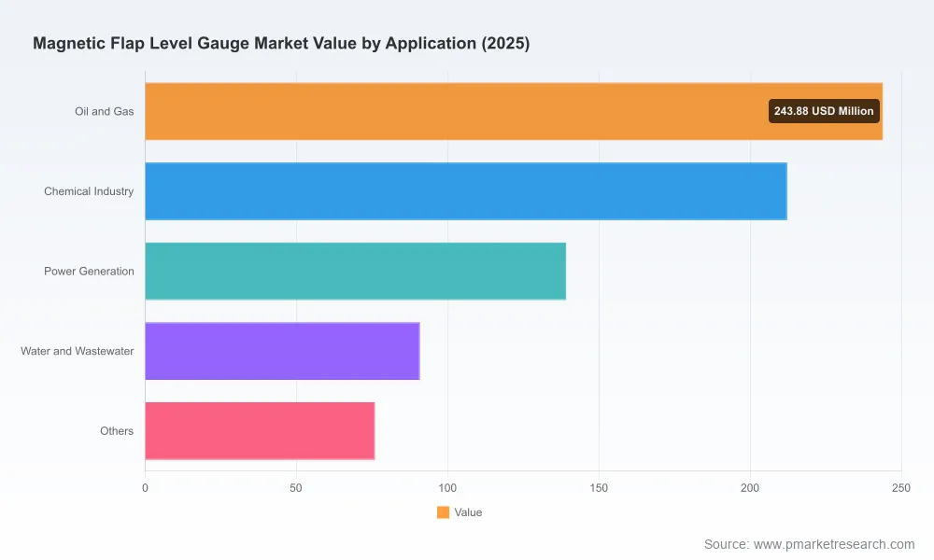Click the 243.88 USD Million tooltip
Image resolution: width=934 pixels, height=560 pixels.
(824, 111)
